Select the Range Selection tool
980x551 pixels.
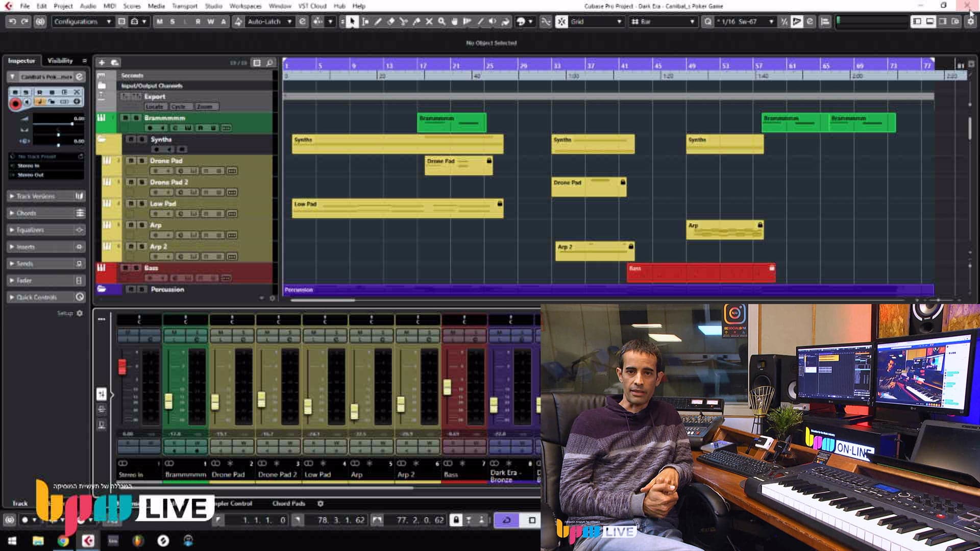pyautogui.click(x=365, y=21)
